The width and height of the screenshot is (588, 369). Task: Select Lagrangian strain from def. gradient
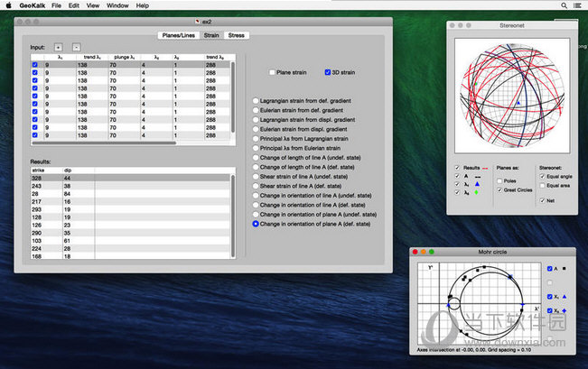pyautogui.click(x=256, y=101)
